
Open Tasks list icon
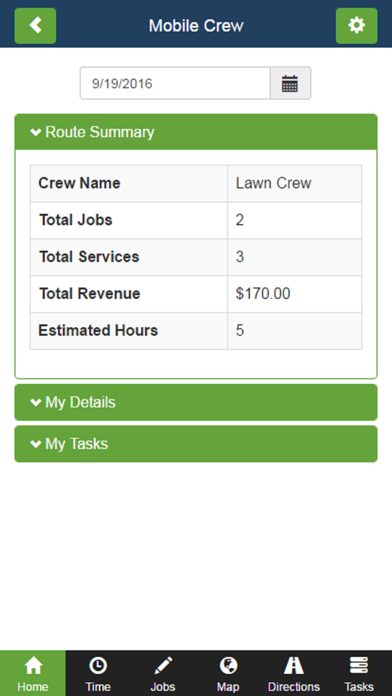359,666
